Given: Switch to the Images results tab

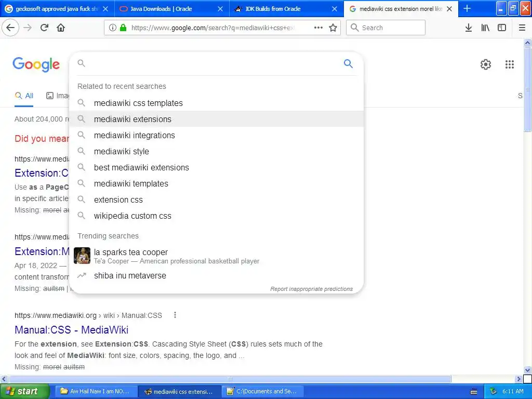Looking at the screenshot, I should pyautogui.click(x=57, y=96).
